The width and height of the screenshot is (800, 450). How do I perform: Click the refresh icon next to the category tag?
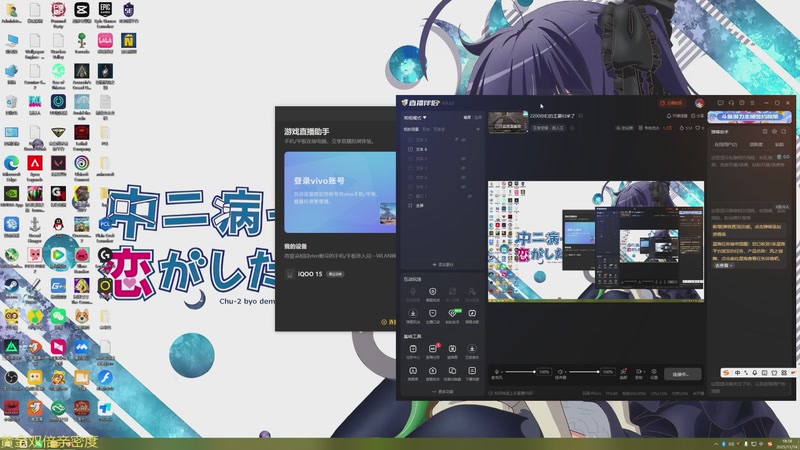click(x=572, y=128)
